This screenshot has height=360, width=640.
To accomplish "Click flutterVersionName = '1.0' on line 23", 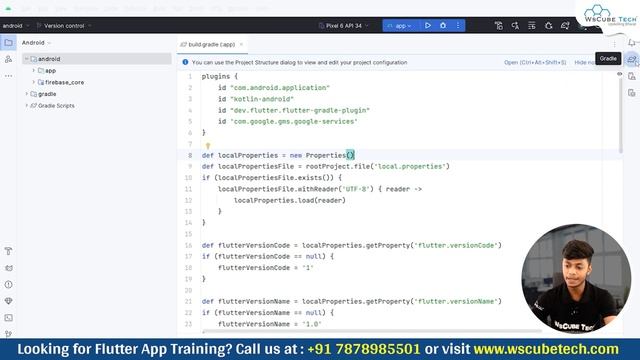I will [270, 324].
